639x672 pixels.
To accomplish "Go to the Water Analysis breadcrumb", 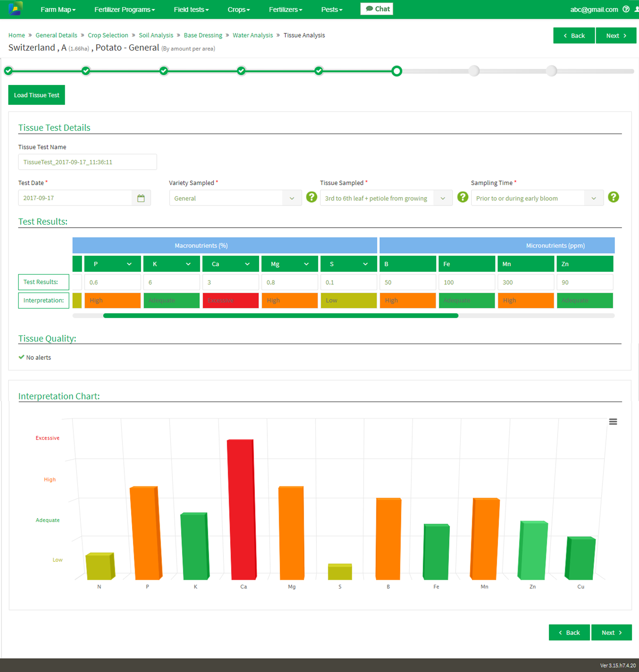I will point(253,35).
